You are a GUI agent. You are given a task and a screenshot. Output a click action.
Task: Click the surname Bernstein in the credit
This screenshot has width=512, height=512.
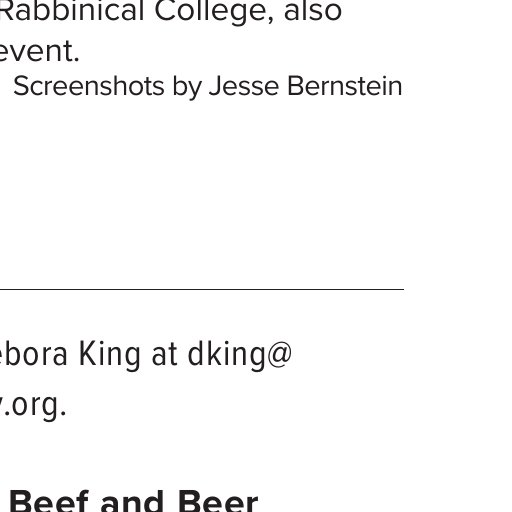[345, 86]
